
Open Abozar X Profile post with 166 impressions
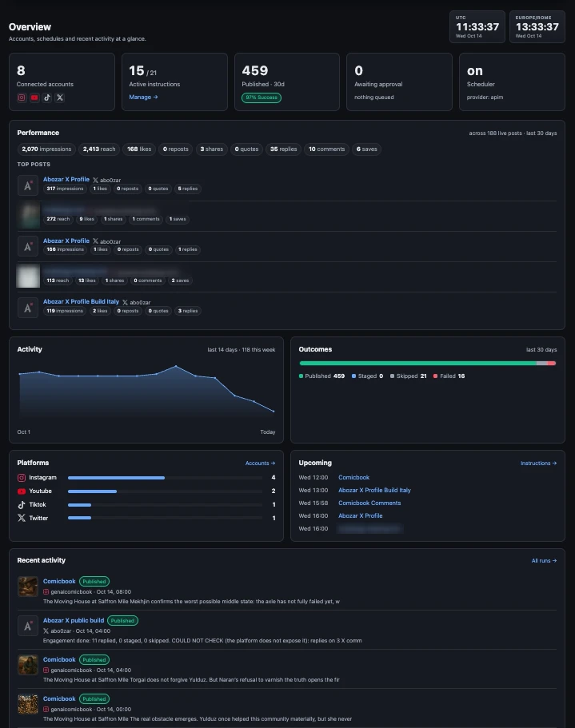point(66,241)
